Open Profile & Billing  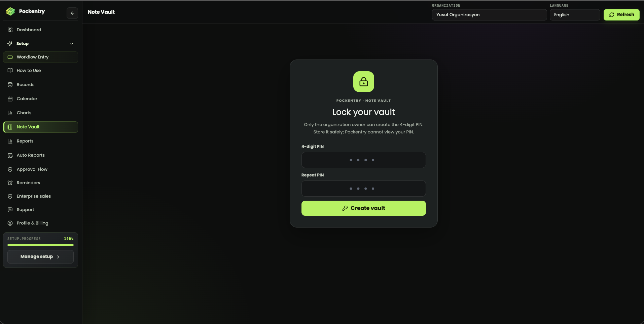(x=40, y=223)
